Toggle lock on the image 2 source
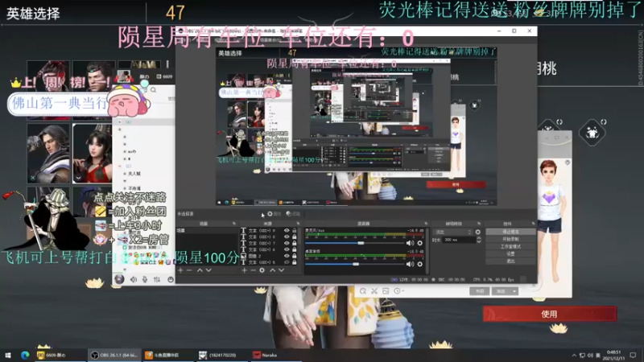 [295, 256]
